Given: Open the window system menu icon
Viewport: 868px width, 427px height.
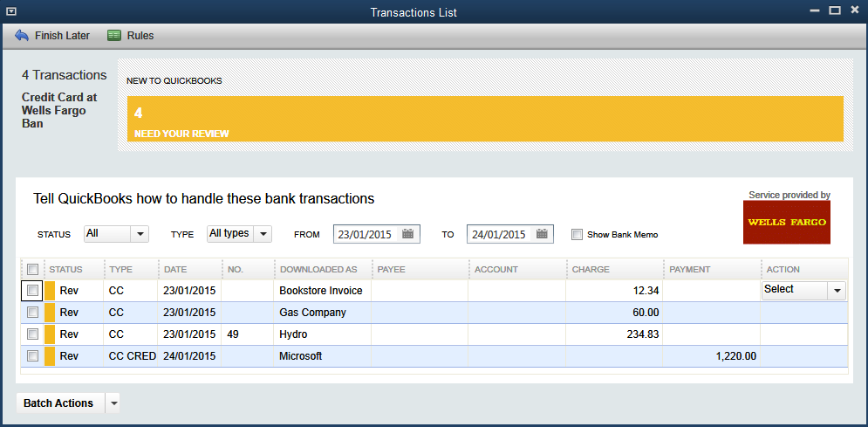Looking at the screenshot, I should tap(10, 11).
